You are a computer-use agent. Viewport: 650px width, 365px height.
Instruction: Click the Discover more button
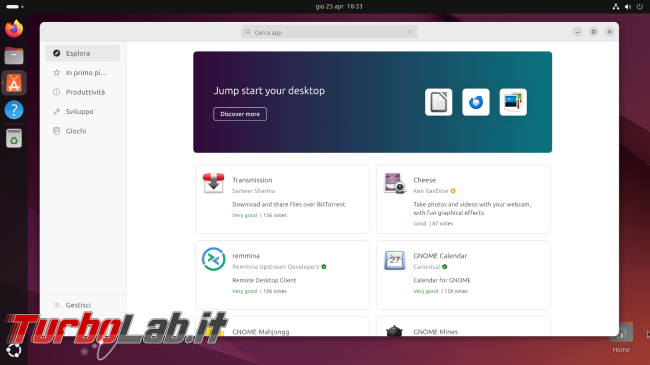240,114
